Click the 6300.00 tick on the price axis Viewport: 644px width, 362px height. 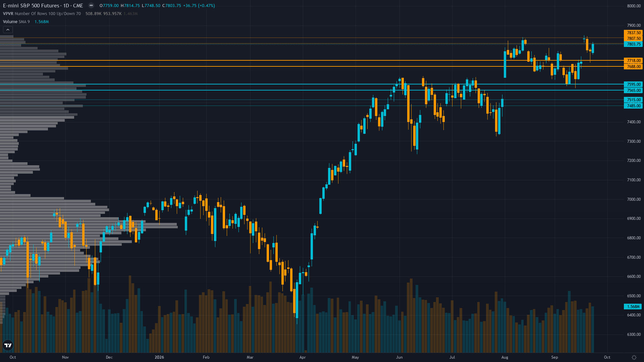pyautogui.click(x=634, y=335)
